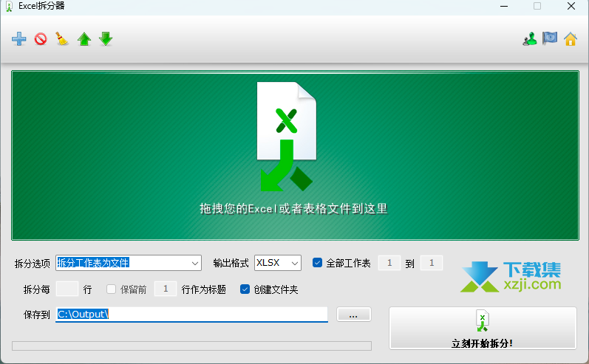
Task: Open the user registration icon
Action: [530, 39]
